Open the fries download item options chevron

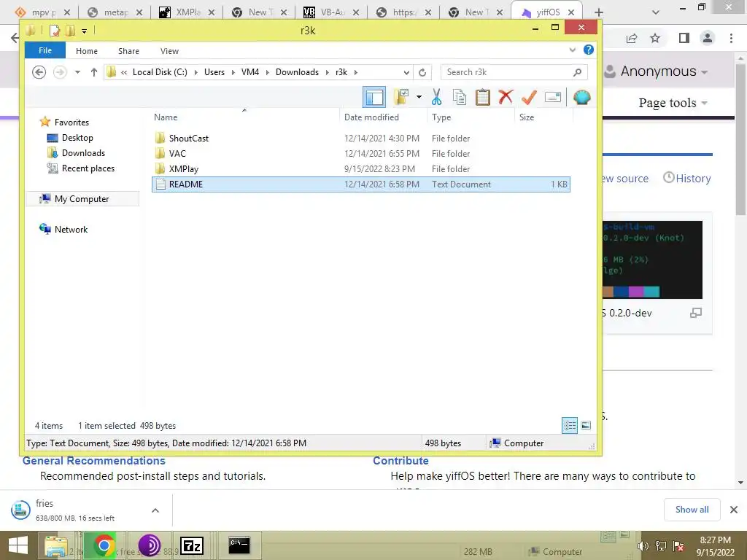[x=155, y=510]
